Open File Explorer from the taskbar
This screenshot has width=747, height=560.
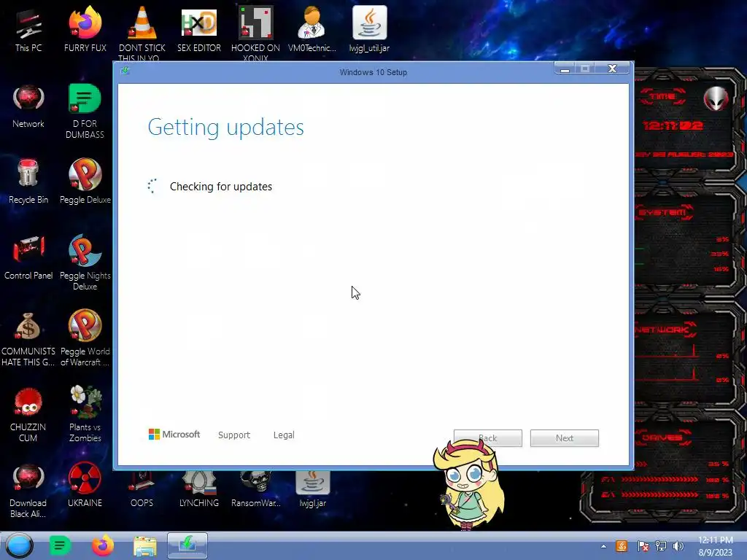point(145,546)
